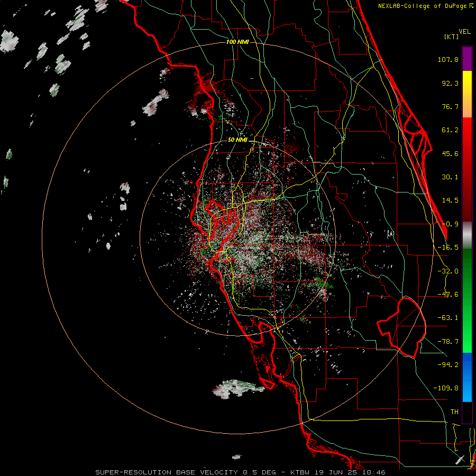Viewport: 476px width, 476px height.
Task: Click the -47.6 velocity scale value
Action: (x=448, y=295)
